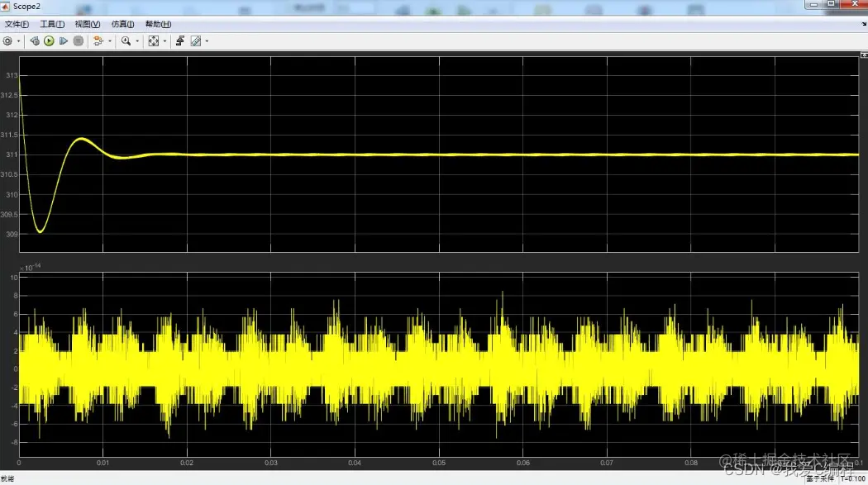Click the T=0.100 status bar time
The image size is (868, 485).
click(853, 479)
